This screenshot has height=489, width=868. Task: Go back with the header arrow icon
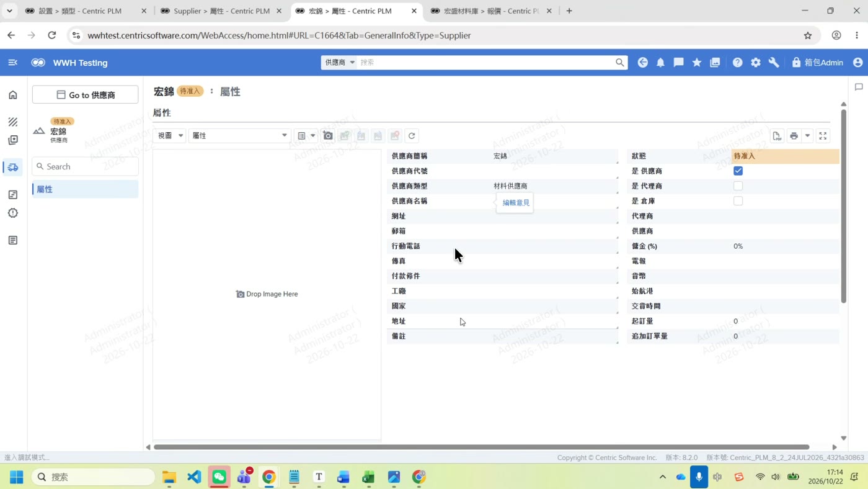(x=642, y=63)
